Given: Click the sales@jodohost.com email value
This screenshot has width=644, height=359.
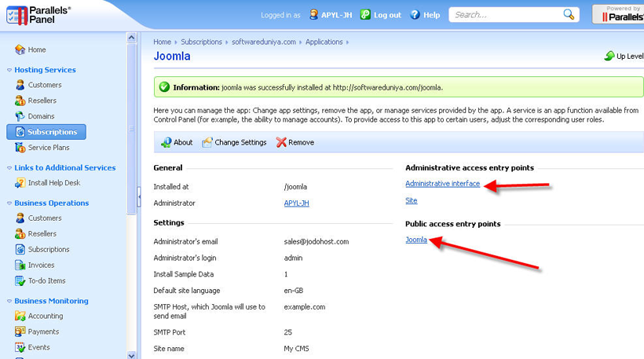Looking at the screenshot, I should tap(317, 241).
